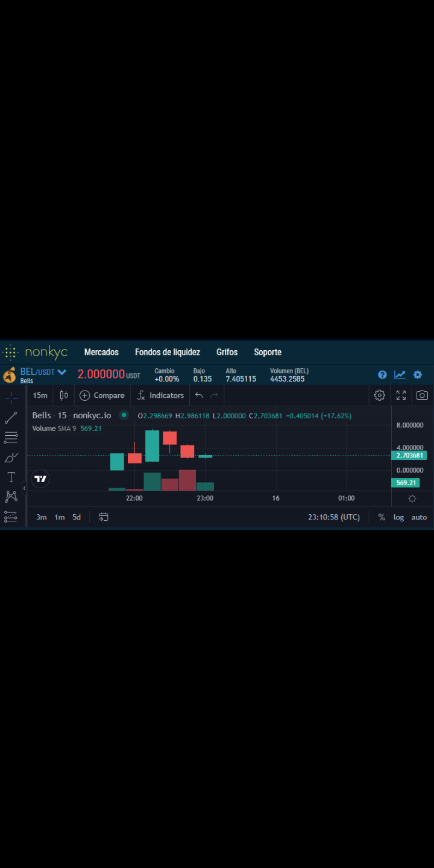Open the Fondos de liquidez menu
The height and width of the screenshot is (868, 434).
168,352
